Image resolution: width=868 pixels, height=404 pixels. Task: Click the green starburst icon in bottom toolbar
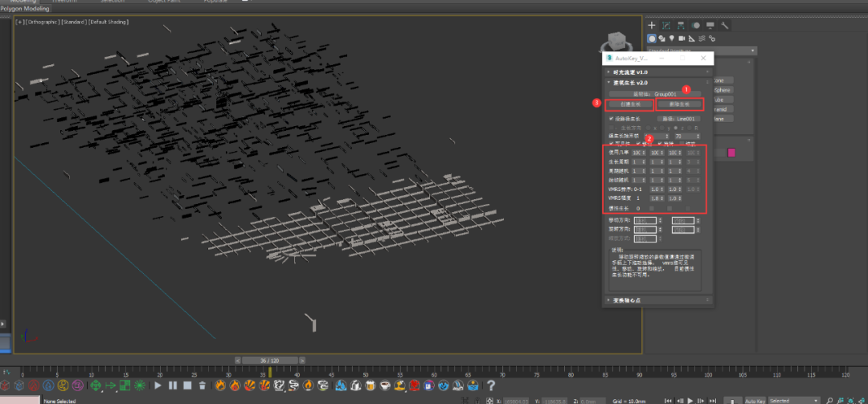coord(140,386)
